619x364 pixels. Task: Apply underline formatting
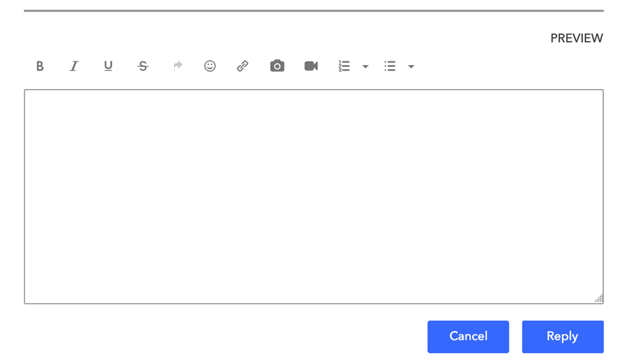pyautogui.click(x=108, y=66)
